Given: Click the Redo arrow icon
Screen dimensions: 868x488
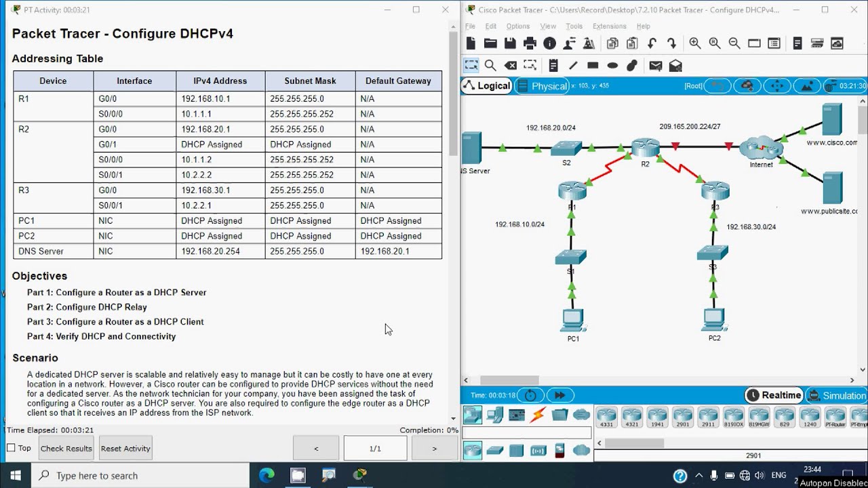Looking at the screenshot, I should click(671, 43).
